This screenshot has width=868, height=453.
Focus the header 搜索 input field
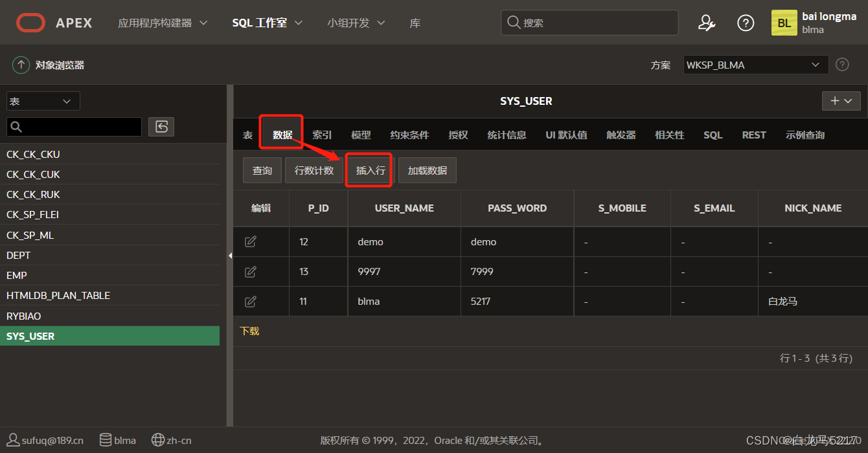click(x=589, y=23)
